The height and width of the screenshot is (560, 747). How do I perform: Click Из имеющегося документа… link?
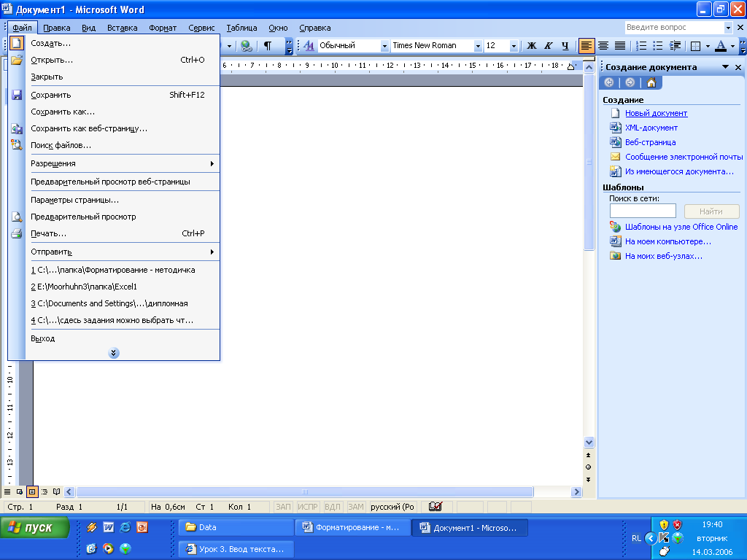pos(679,171)
